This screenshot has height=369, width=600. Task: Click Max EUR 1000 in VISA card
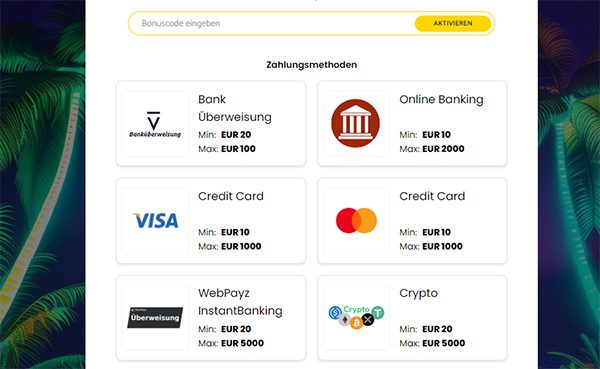(x=230, y=246)
